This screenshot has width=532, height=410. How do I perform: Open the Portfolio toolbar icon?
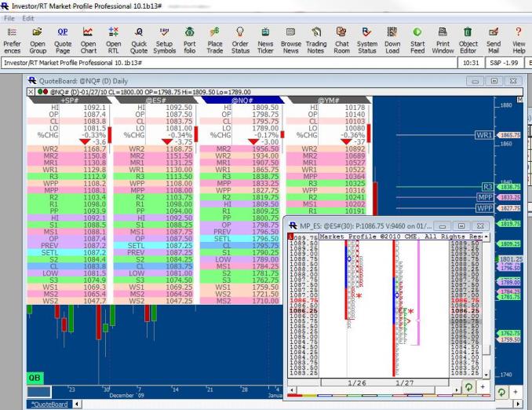pos(190,40)
